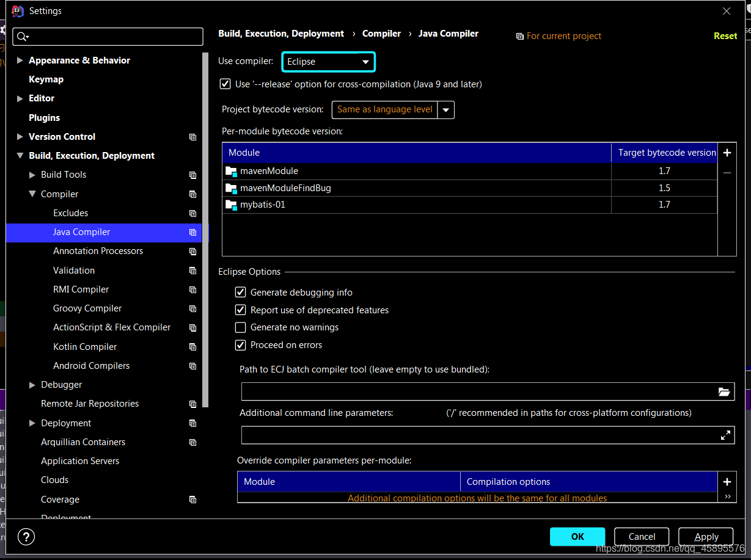The height and width of the screenshot is (560, 751).
Task: Click the mavenModule folder icon
Action: pyautogui.click(x=231, y=172)
